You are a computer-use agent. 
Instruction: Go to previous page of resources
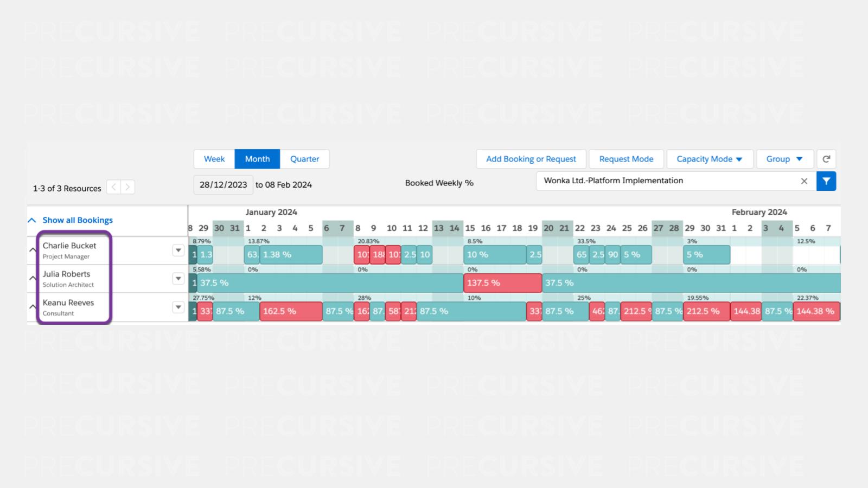[113, 187]
